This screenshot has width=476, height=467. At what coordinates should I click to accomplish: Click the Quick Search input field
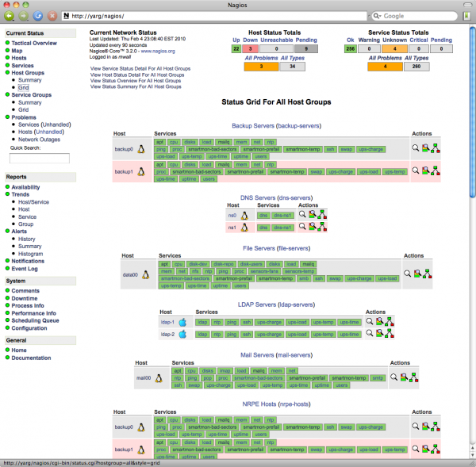(39, 158)
